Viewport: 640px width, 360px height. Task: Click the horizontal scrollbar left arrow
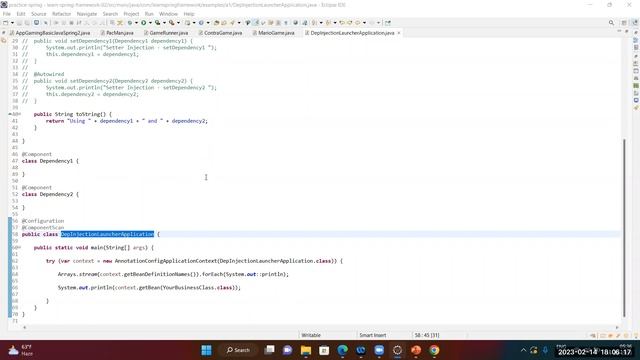(x=24, y=327)
